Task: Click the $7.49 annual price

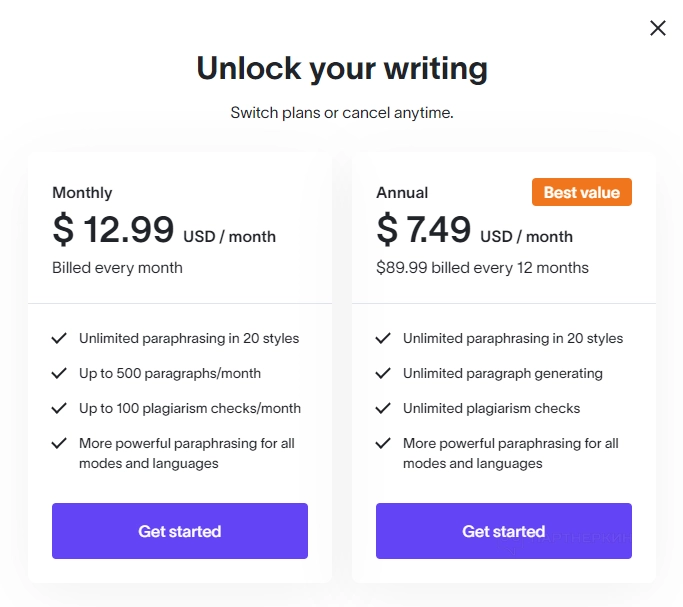Action: pyautogui.click(x=424, y=230)
